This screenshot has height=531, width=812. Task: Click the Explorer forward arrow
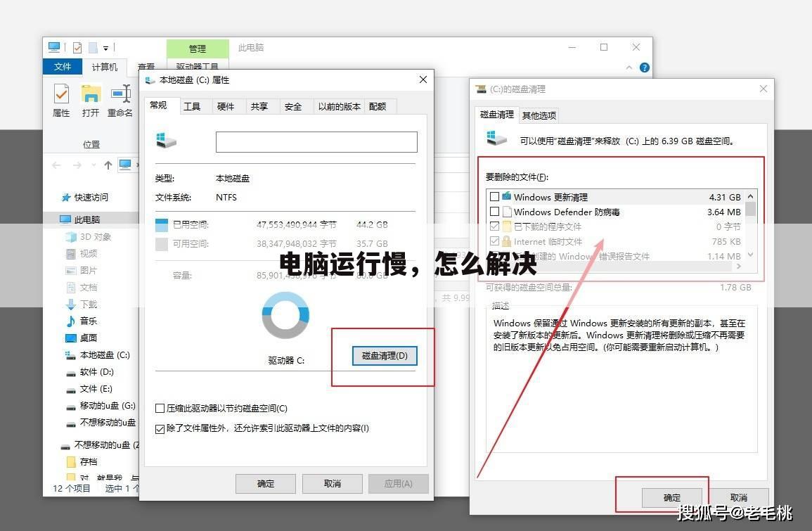77,165
